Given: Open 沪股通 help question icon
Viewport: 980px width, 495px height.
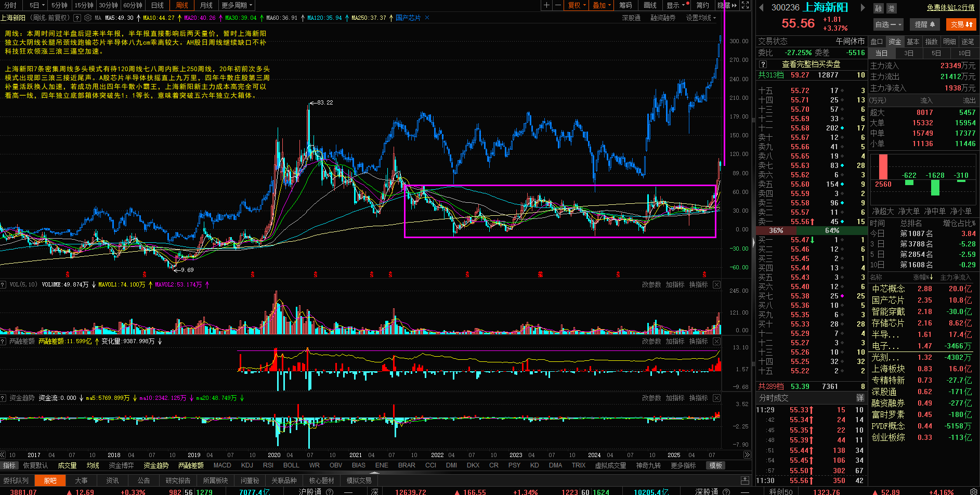Looking at the screenshot, I should point(329,492).
